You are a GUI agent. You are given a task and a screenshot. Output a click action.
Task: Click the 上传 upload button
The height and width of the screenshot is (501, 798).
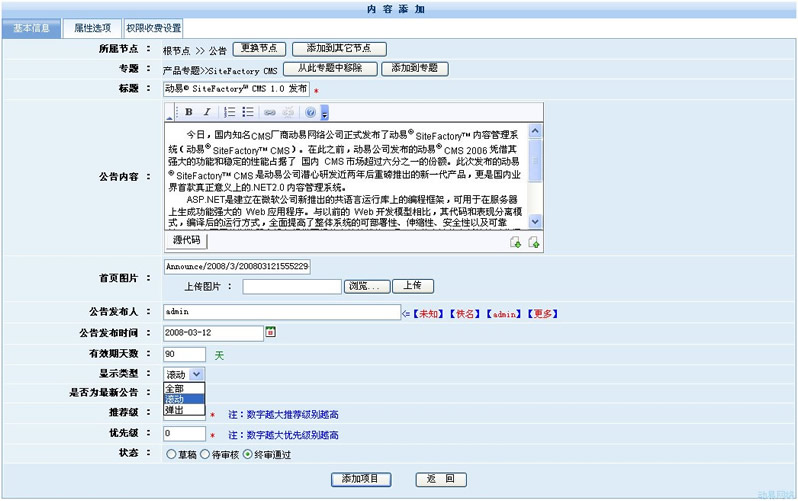tap(412, 286)
